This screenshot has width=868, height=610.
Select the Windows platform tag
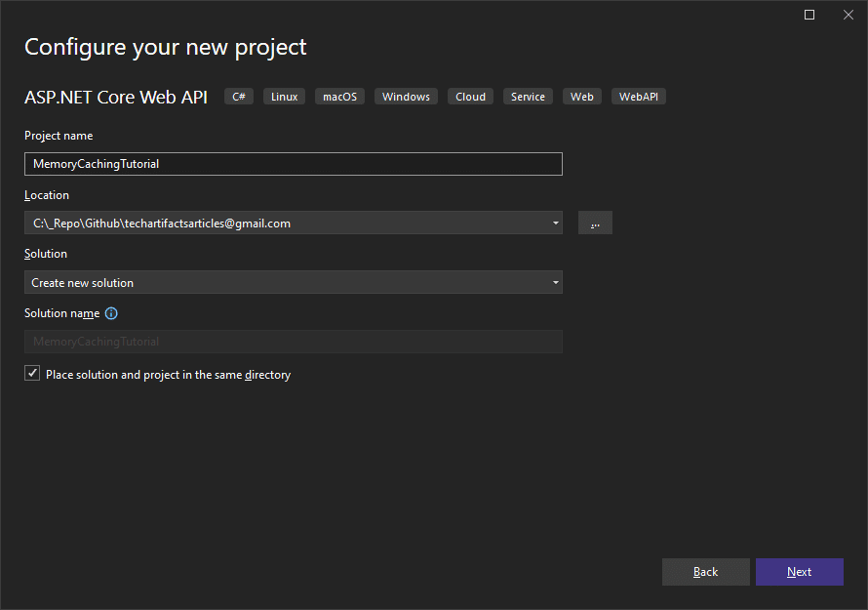click(406, 97)
